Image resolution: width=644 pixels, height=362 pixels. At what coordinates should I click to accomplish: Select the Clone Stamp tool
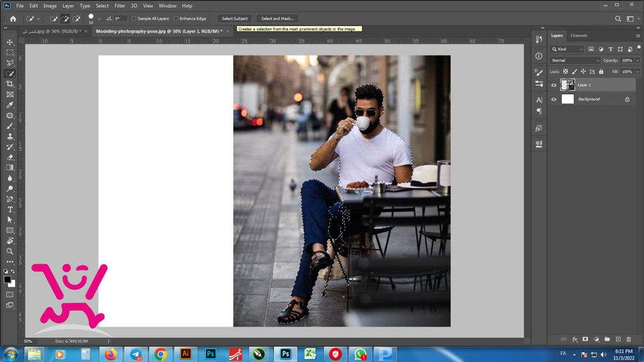click(x=10, y=136)
